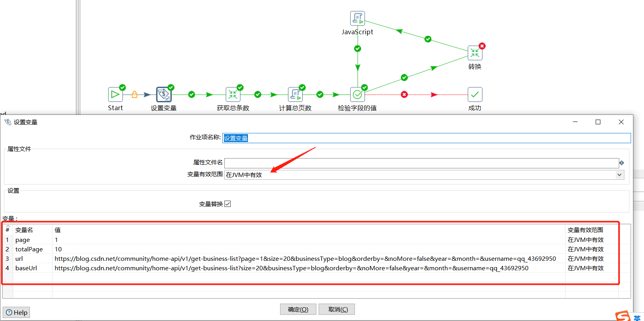644x321 pixels.
Task: Click green check on hop after 设置变量
Action: [x=191, y=94]
